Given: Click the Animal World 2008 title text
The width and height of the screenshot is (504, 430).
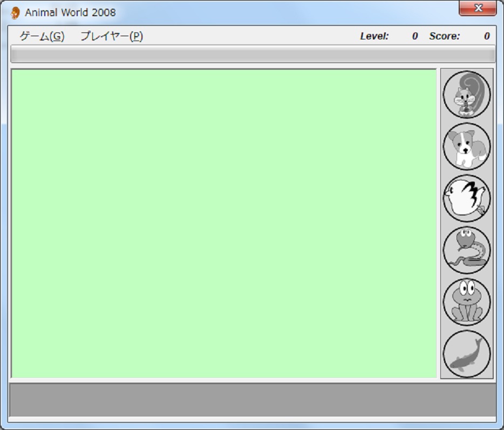Looking at the screenshot, I should 70,12.
